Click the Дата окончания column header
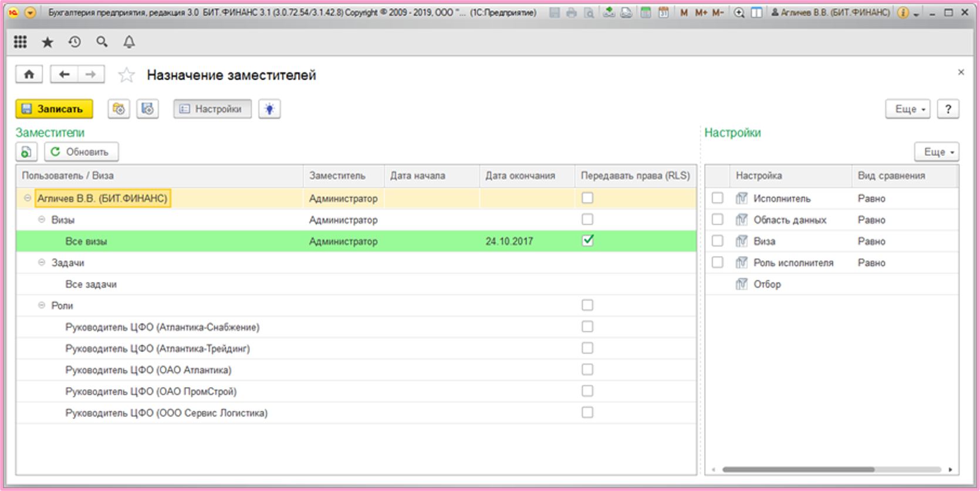980x491 pixels. [x=527, y=176]
